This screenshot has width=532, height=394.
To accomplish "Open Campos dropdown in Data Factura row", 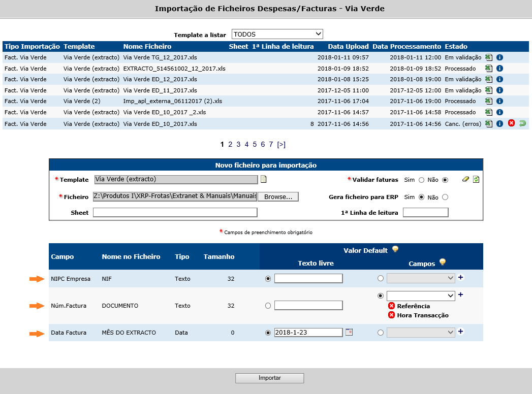I will [x=420, y=332].
